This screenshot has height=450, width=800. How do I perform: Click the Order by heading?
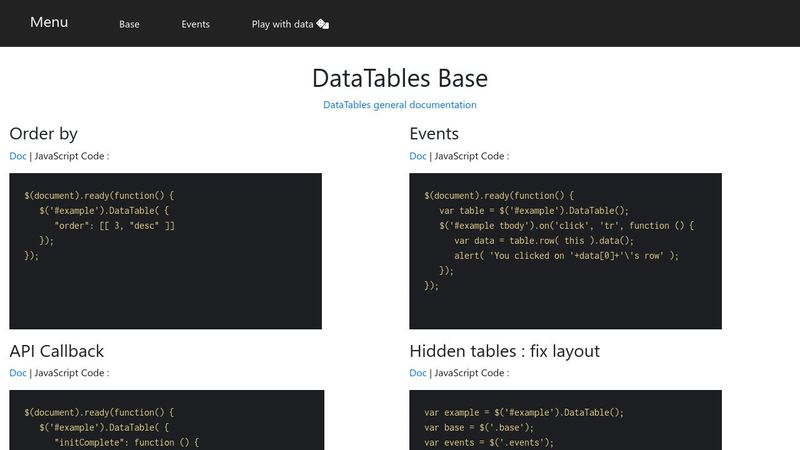pos(43,134)
